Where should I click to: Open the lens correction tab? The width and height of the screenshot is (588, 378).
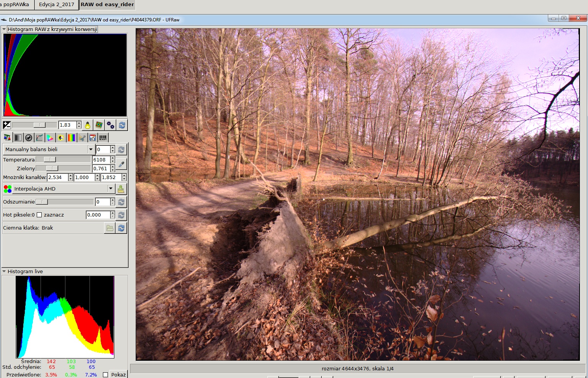[29, 138]
